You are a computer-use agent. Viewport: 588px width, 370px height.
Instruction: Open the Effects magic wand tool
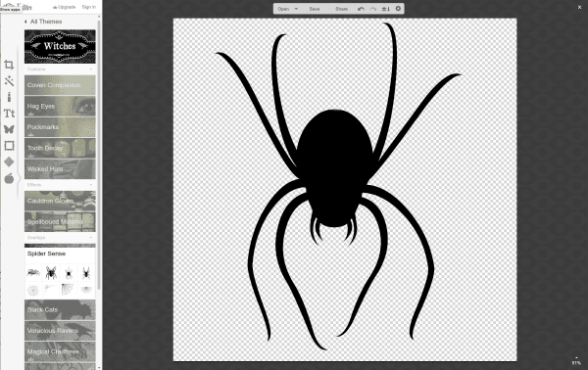(x=9, y=80)
